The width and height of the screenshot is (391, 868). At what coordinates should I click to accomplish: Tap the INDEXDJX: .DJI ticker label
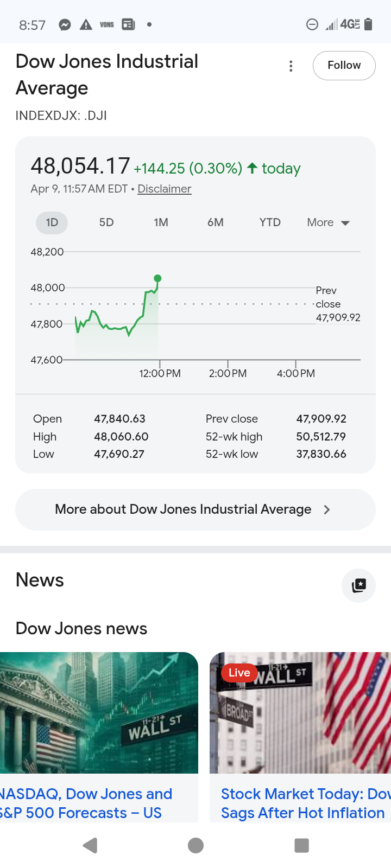point(61,116)
